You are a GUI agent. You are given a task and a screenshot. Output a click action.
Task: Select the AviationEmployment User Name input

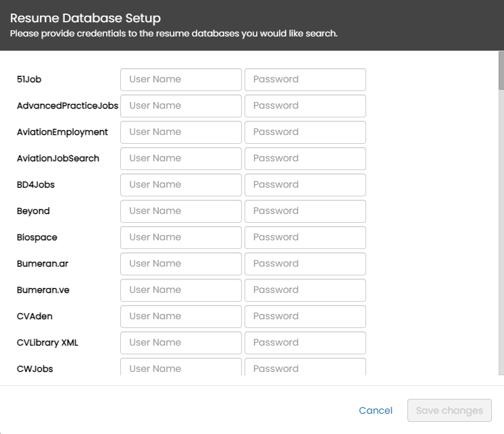181,132
